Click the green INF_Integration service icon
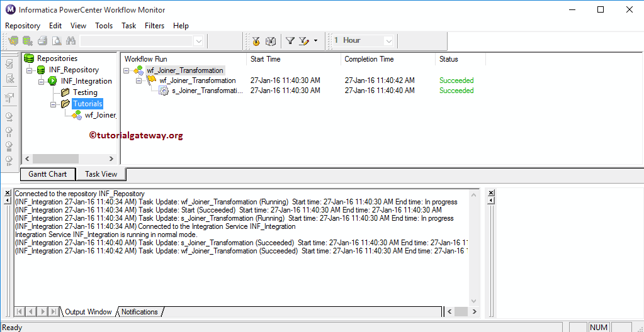This screenshot has width=644, height=332. point(53,81)
